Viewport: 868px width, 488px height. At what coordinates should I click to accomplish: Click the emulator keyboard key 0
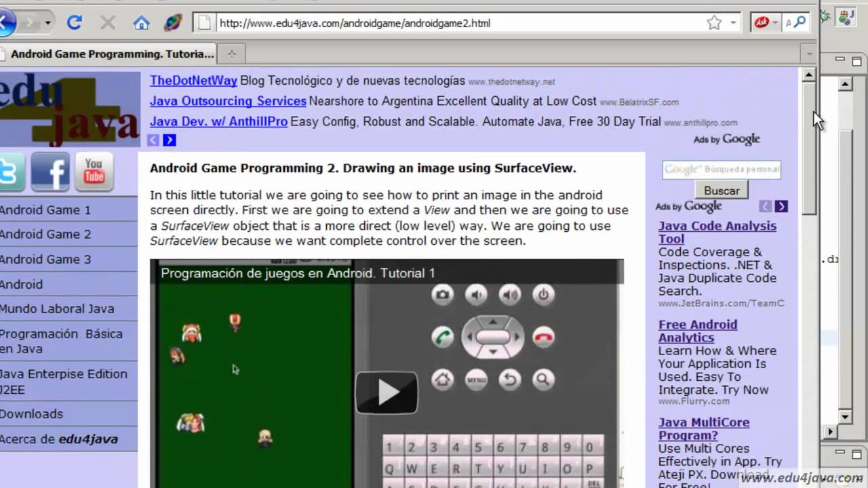(x=589, y=447)
